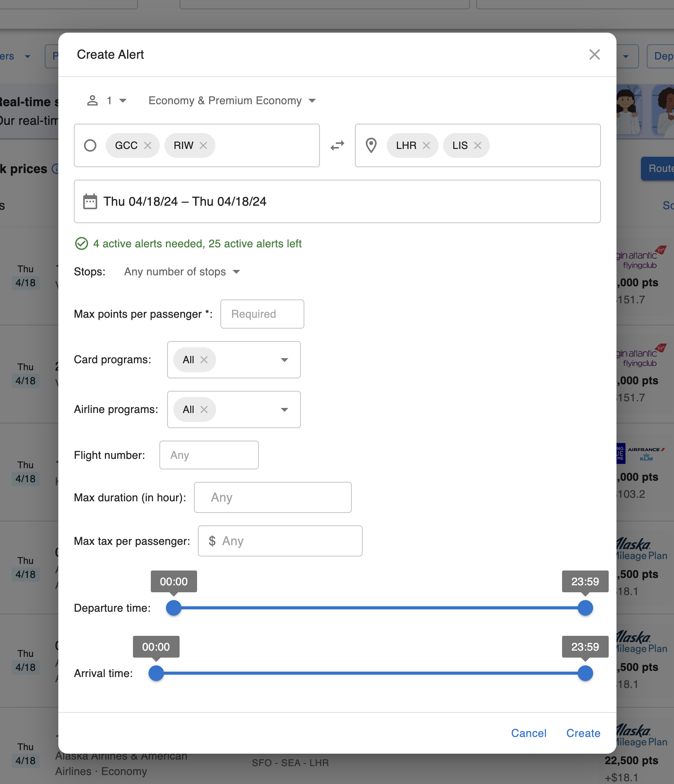Viewport: 674px width, 784px height.
Task: Click the Cancel link
Action: pos(529,733)
